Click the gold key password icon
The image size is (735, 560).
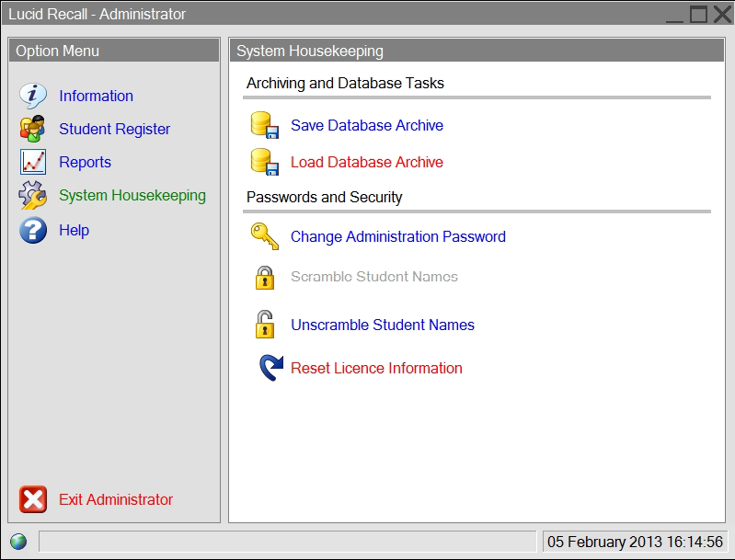(265, 236)
